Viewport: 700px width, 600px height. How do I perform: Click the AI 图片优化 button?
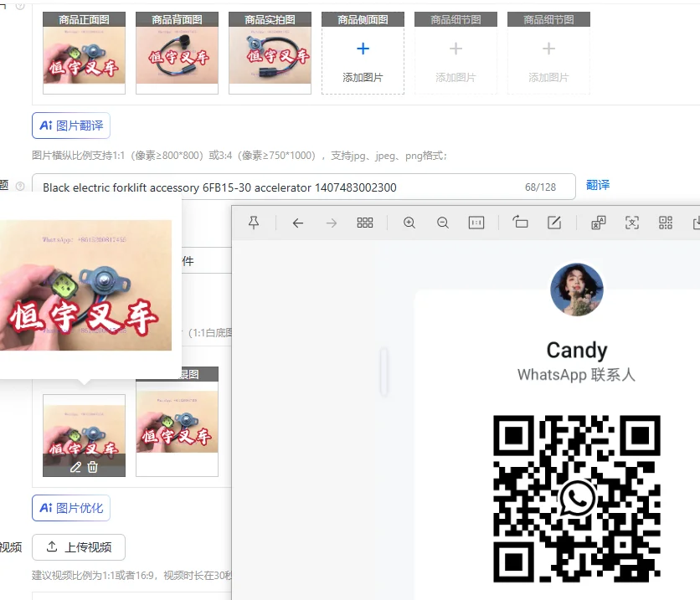pos(71,508)
